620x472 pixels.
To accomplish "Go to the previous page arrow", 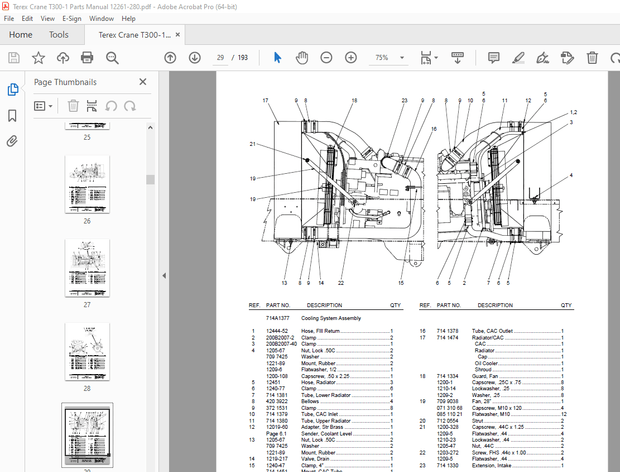I will click(170, 58).
